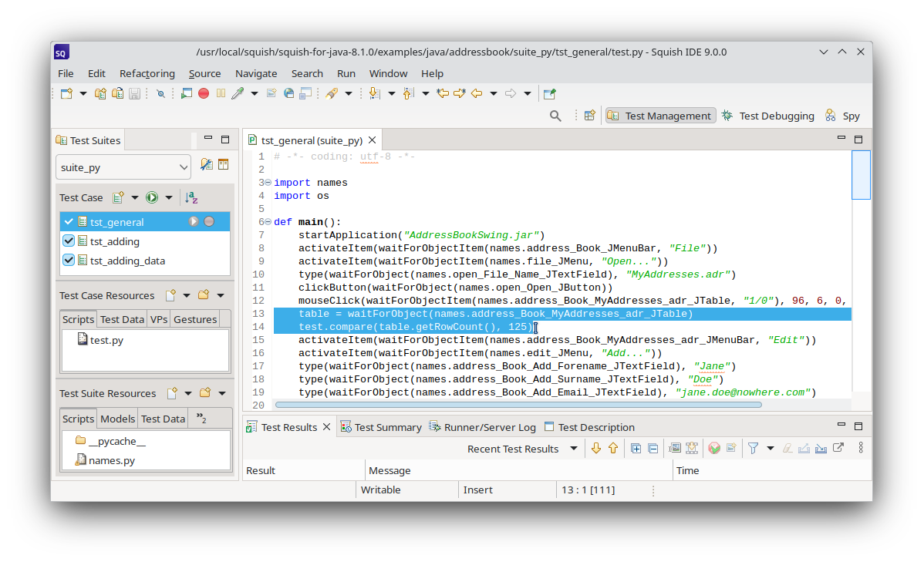Toggle the tst_general test case checkbox
Screen dimensions: 924x562
(69, 222)
